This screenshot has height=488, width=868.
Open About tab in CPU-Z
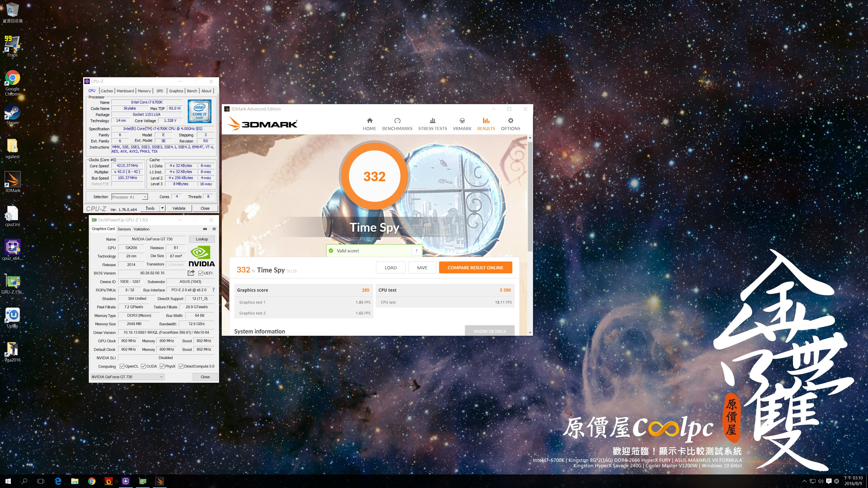point(206,91)
